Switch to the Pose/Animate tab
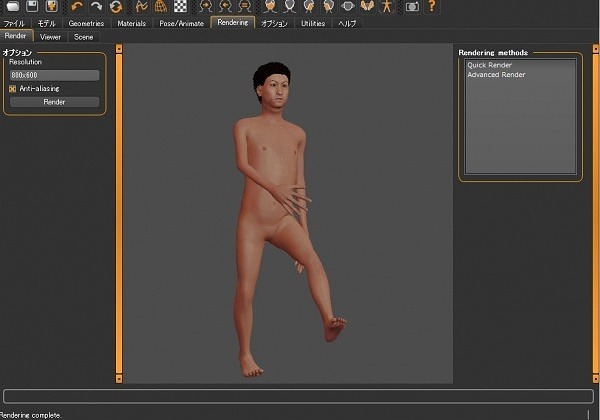Screen dimensions: 600x420 point(181,23)
